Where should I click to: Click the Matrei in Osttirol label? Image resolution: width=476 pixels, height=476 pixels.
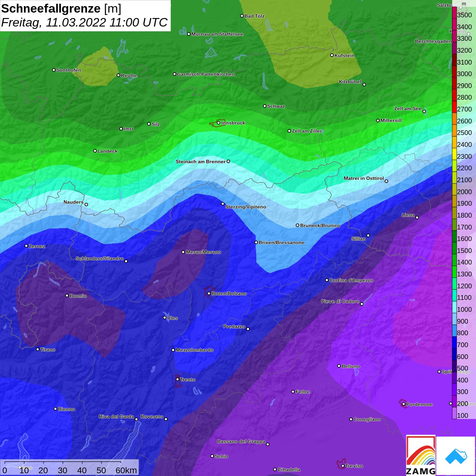364,178
